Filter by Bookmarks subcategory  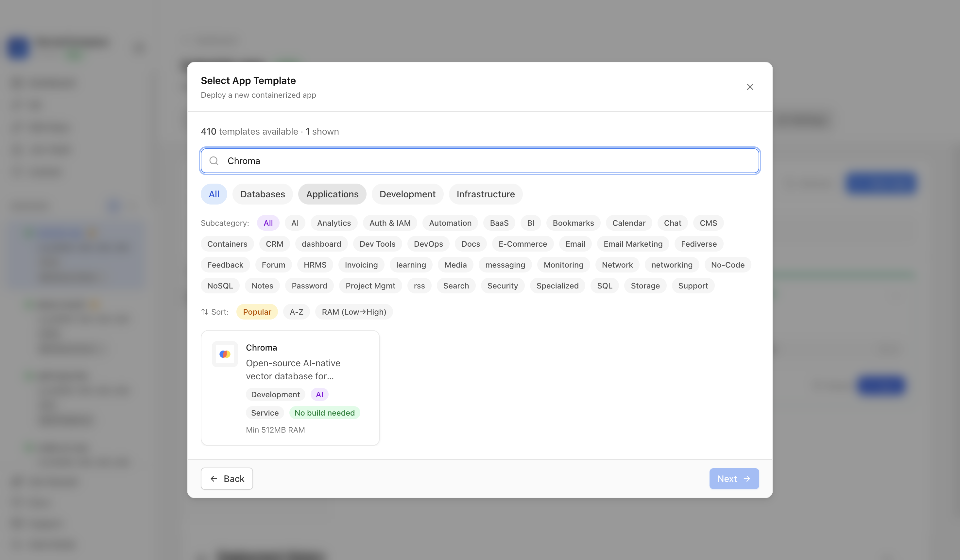573,223
